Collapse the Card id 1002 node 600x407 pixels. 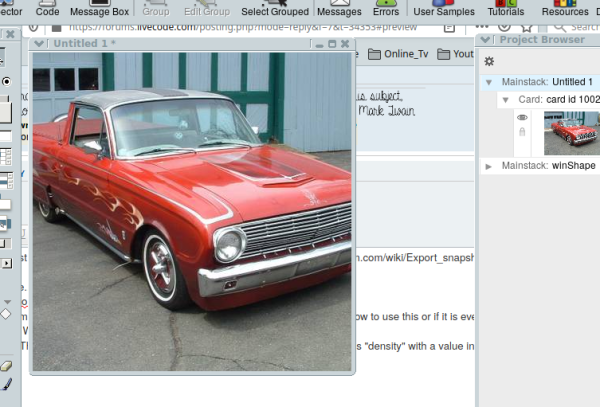(506, 100)
